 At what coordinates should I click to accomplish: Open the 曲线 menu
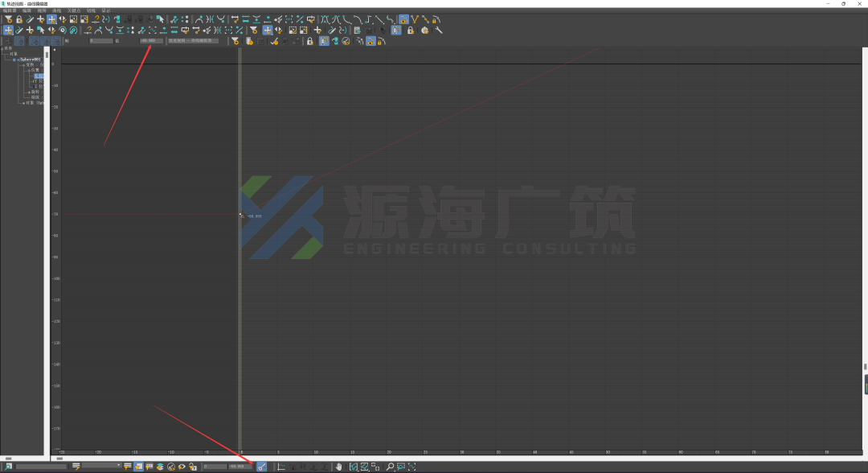coord(57,11)
